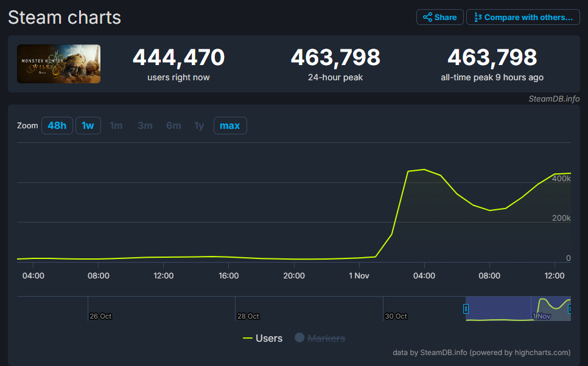Click the 28 Oct navigator date label

(x=248, y=316)
